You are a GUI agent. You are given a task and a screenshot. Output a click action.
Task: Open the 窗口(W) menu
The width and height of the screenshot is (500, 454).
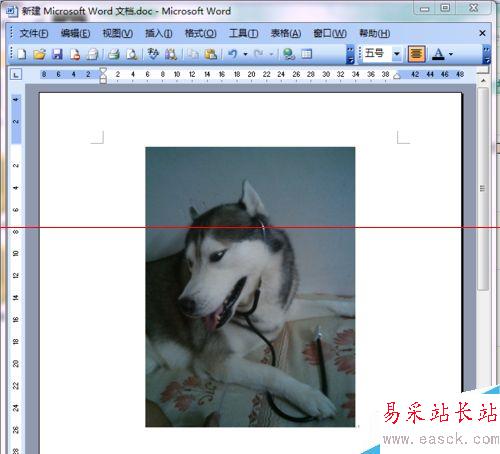330,34
